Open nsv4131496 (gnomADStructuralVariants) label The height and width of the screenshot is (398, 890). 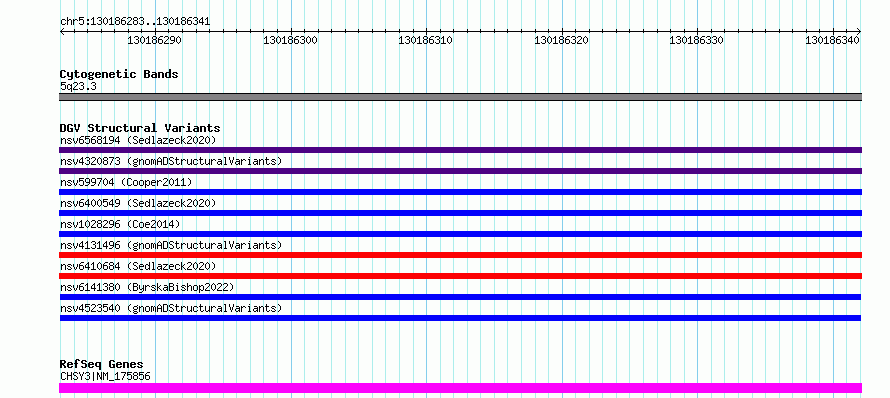click(171, 245)
